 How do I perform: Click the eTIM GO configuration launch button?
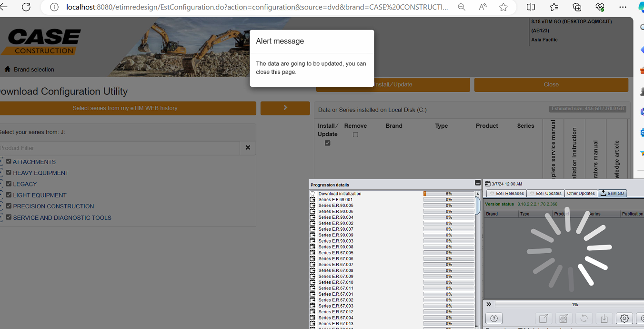click(x=563, y=319)
